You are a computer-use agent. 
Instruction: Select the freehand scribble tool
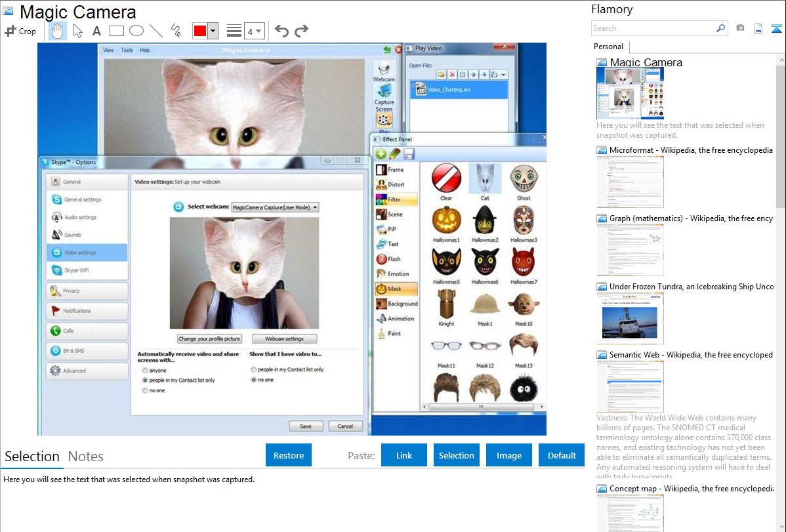[x=176, y=31]
